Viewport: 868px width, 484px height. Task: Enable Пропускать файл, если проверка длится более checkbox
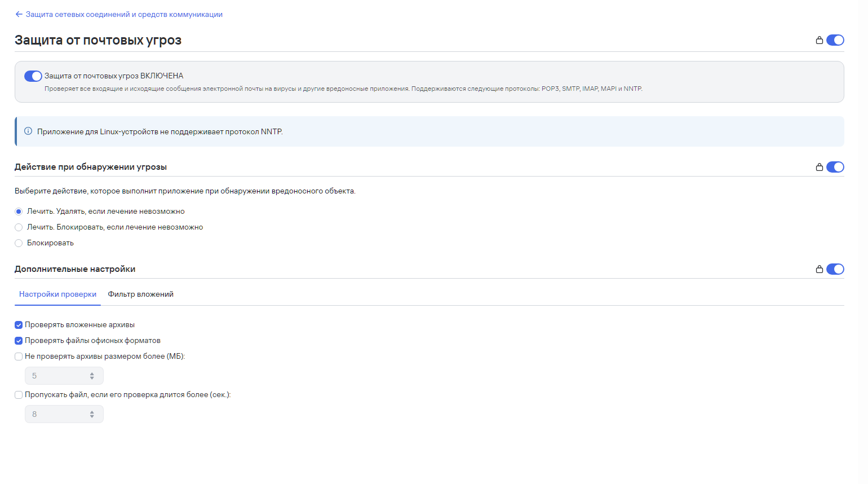(19, 395)
